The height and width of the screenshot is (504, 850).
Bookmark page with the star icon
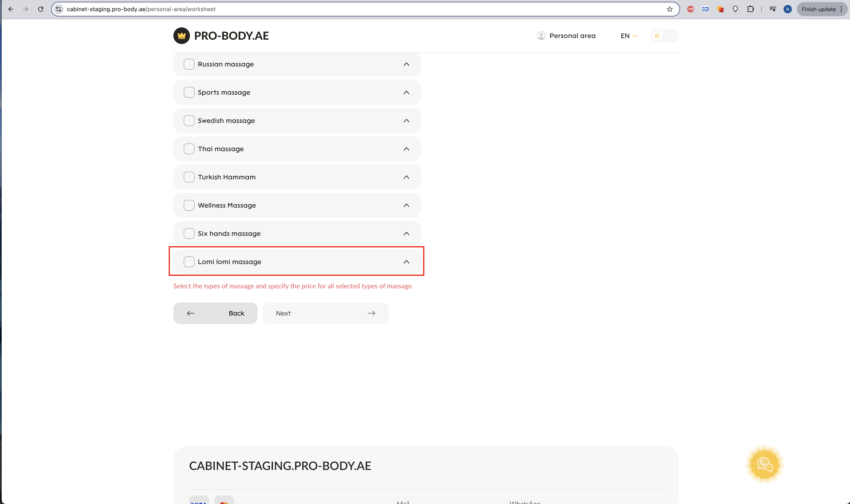[669, 9]
